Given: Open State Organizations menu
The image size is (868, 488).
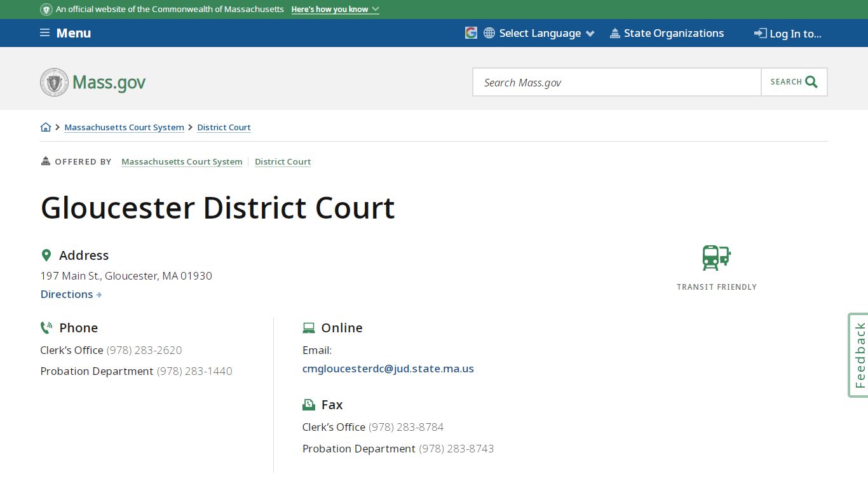Looking at the screenshot, I should point(667,33).
